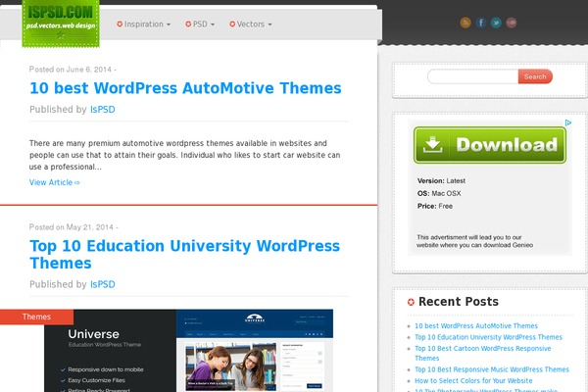Click the 'Price: Free' ad text
Image resolution: width=588 pixels, height=392 pixels.
click(434, 206)
